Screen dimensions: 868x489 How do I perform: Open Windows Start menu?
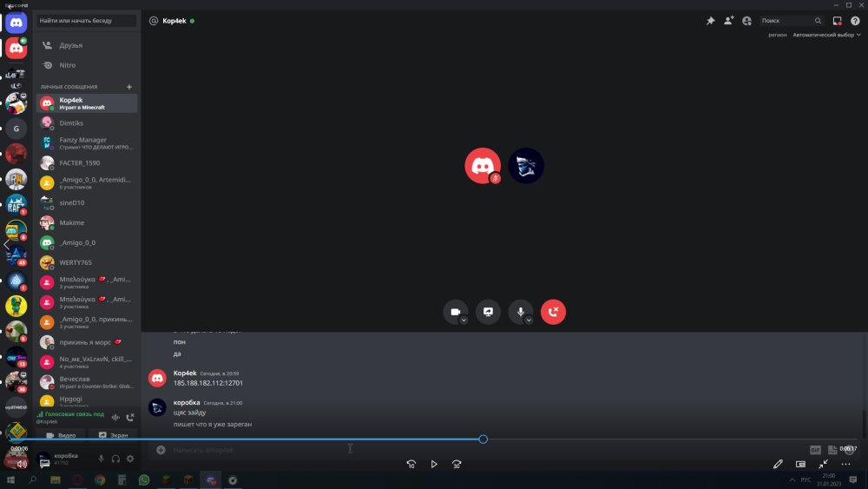pyautogui.click(x=10, y=480)
